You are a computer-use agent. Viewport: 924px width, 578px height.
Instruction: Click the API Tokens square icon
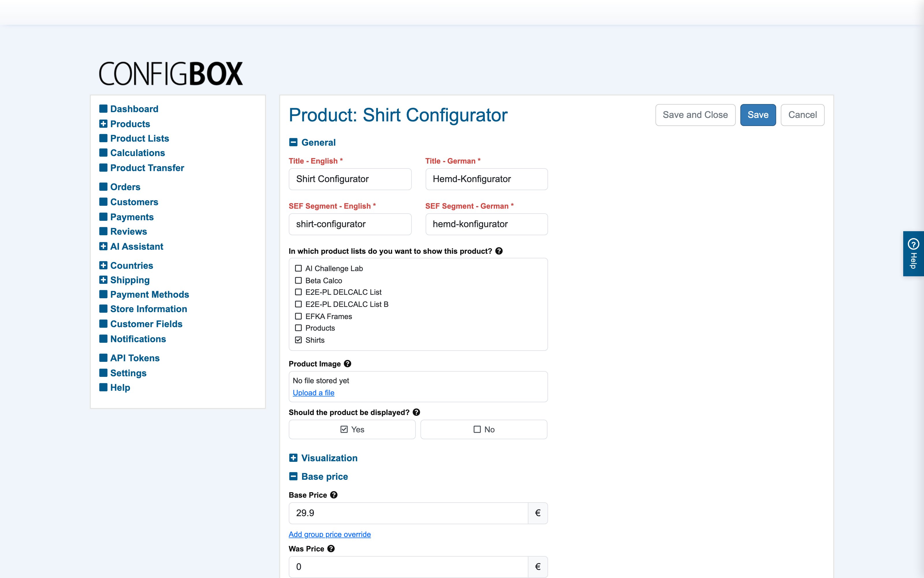[103, 358]
